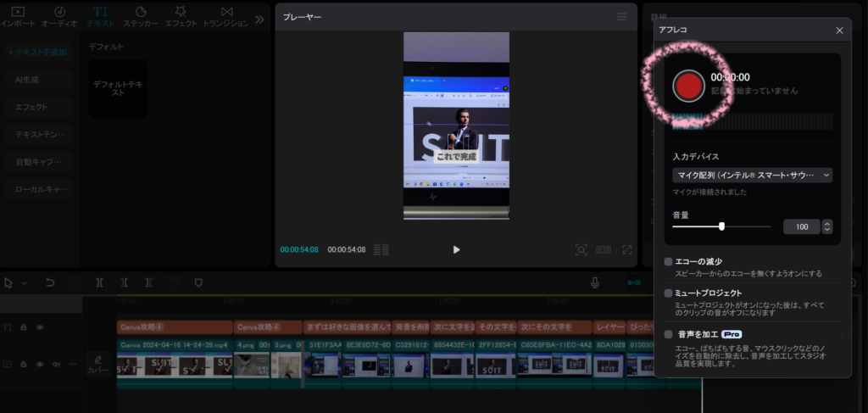Hide the text track with eye icon

click(40, 327)
